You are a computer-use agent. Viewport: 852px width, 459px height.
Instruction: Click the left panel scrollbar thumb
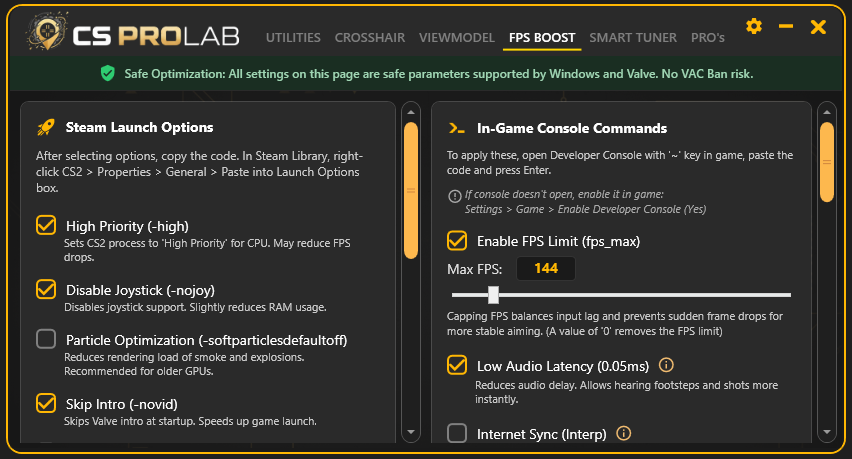pos(411,190)
